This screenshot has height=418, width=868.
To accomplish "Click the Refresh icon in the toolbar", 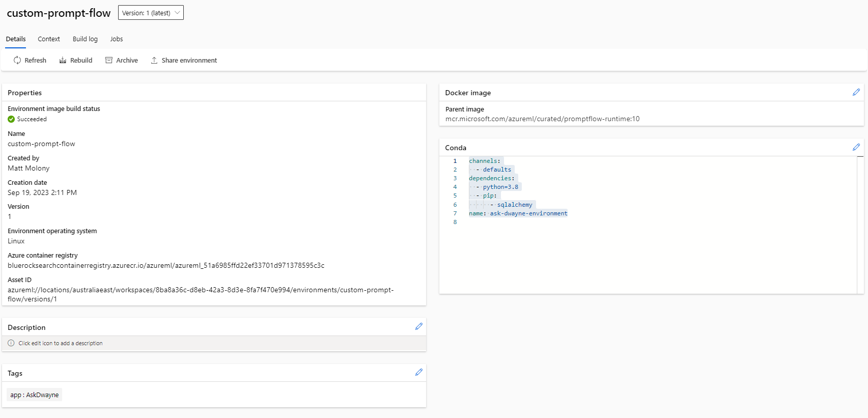I will pyautogui.click(x=17, y=60).
